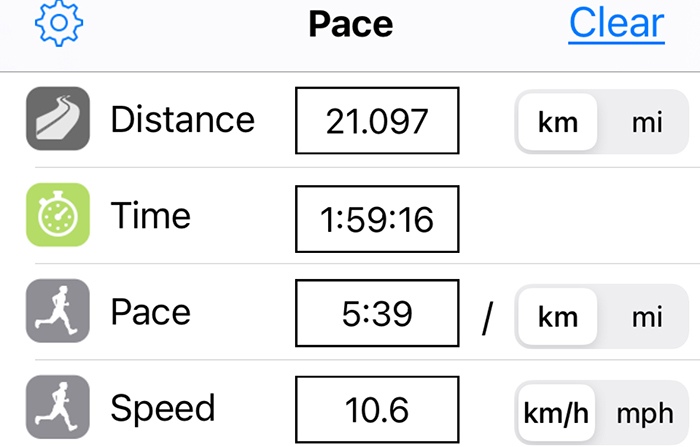Select km for distance unit
This screenshot has height=447, width=700.
558,122
